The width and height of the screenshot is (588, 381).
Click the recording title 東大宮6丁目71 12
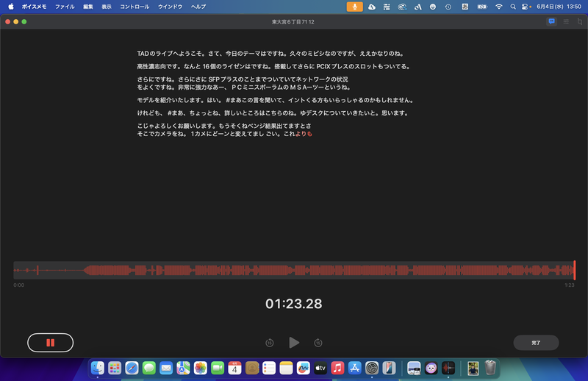pyautogui.click(x=293, y=22)
